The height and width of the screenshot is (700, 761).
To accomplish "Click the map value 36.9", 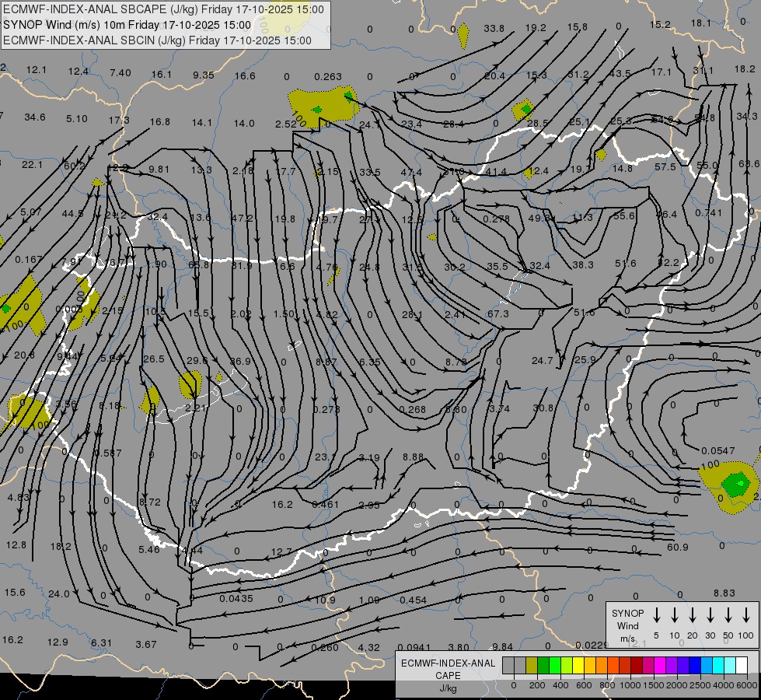I will point(240,362).
